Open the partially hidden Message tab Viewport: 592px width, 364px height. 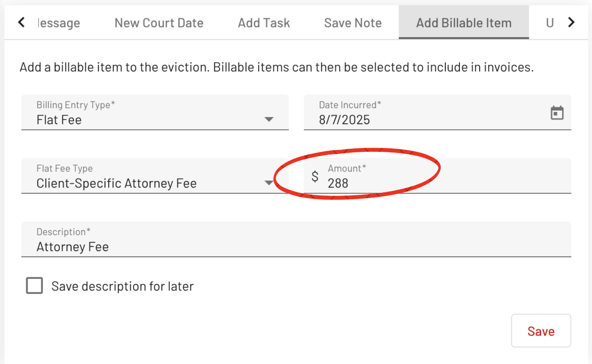click(59, 23)
